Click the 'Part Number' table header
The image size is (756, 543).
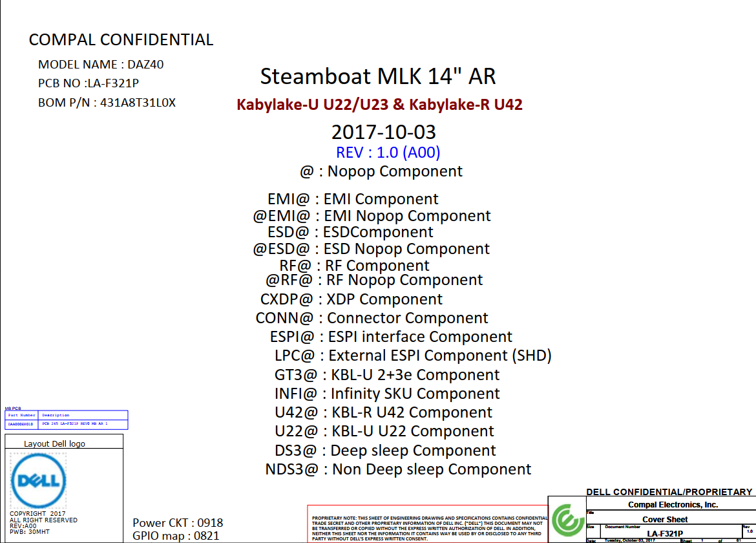pos(22,415)
